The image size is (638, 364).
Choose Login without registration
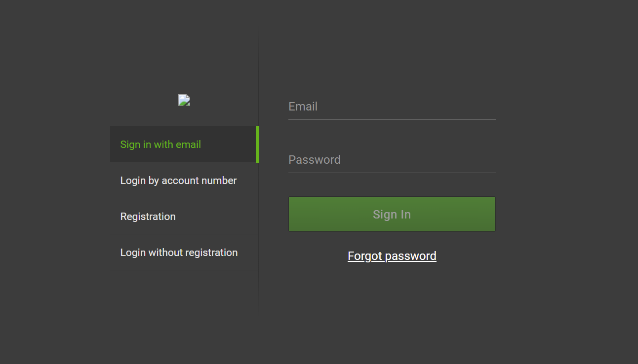pos(179,253)
